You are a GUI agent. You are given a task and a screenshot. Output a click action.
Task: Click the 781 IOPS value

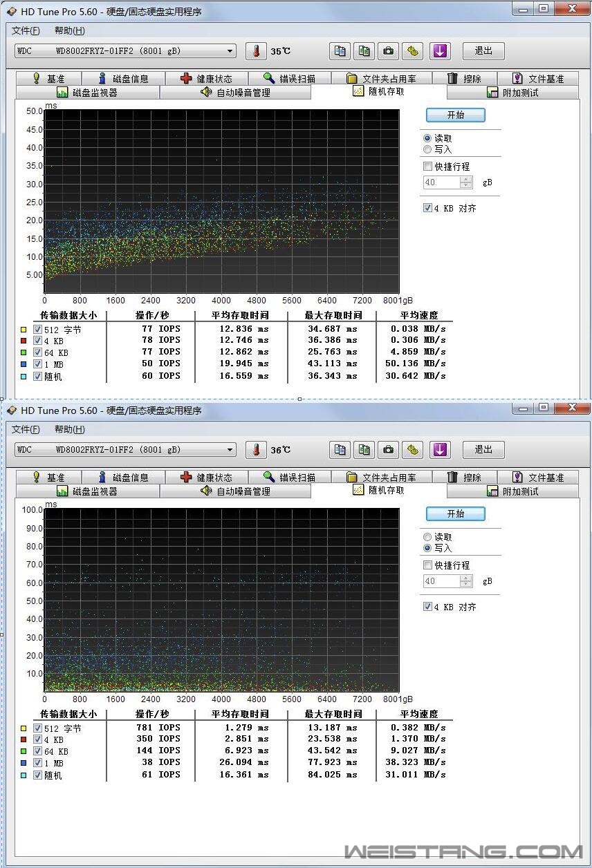[x=160, y=728]
